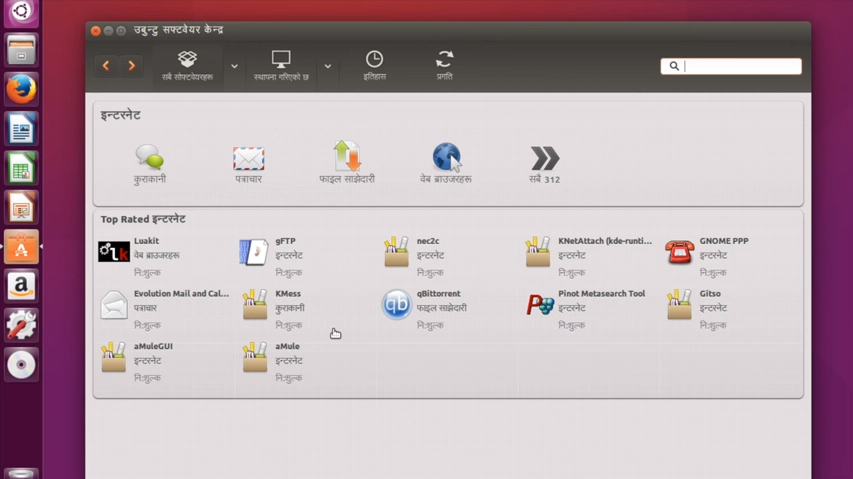853x479 pixels.
Task: Open the Web Browsers (वेब ब्राउजरहरू) subcategory
Action: [x=446, y=164]
